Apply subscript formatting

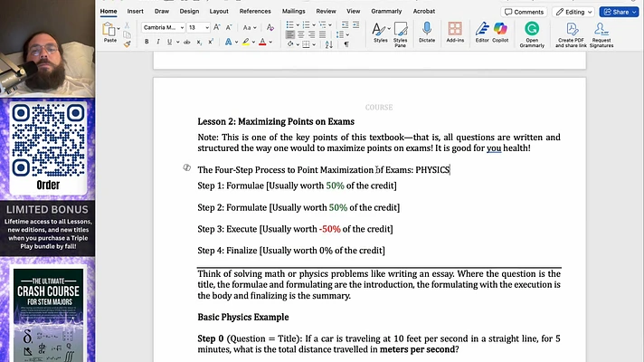coord(199,42)
